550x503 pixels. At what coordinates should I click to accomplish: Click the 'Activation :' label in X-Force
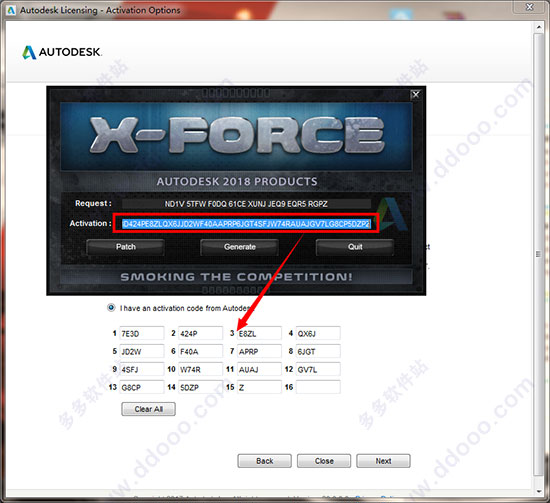tap(90, 223)
